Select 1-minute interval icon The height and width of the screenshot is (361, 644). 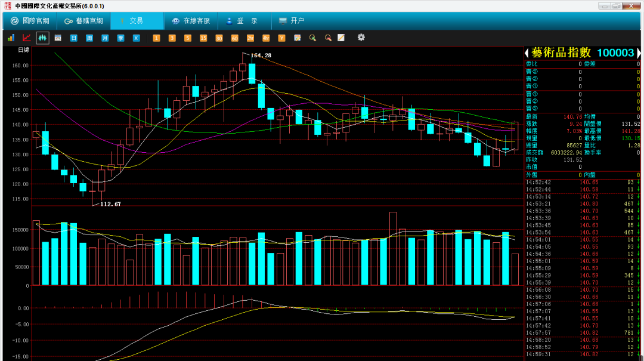tap(156, 38)
